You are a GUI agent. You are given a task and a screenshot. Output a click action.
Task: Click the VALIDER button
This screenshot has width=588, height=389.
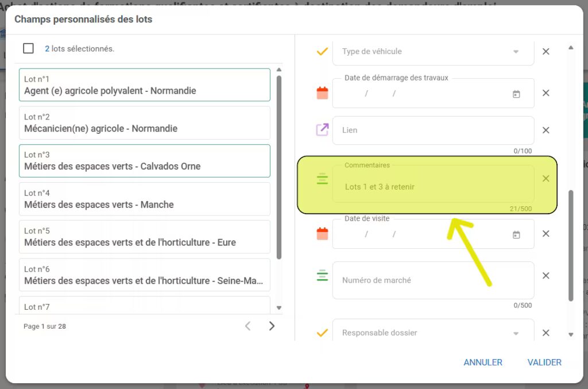[543, 362]
